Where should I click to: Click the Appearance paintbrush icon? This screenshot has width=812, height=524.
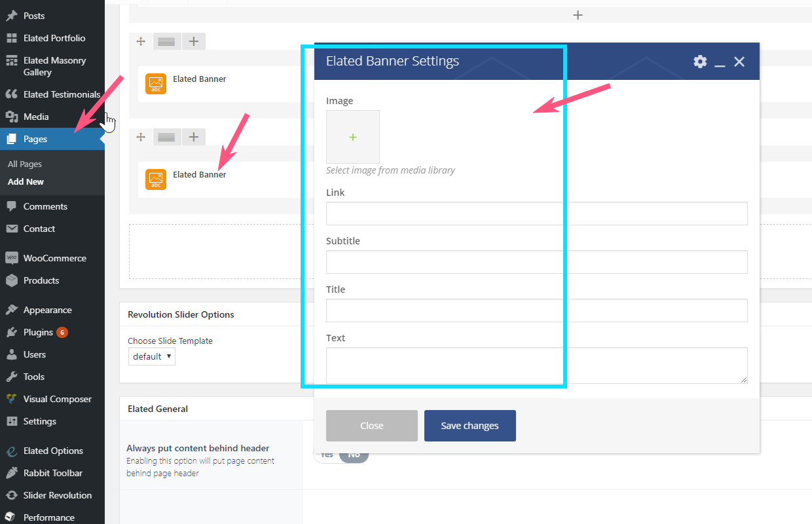(12, 310)
